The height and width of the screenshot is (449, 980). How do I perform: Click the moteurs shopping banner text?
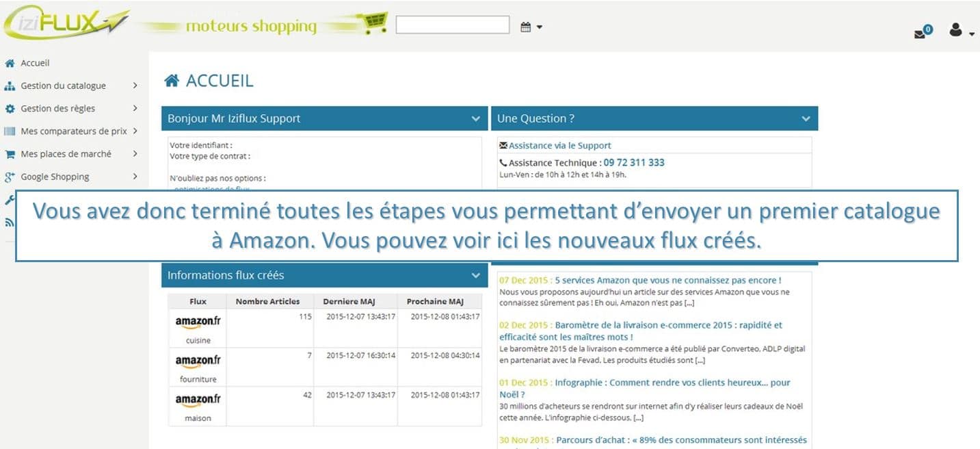[x=251, y=27]
